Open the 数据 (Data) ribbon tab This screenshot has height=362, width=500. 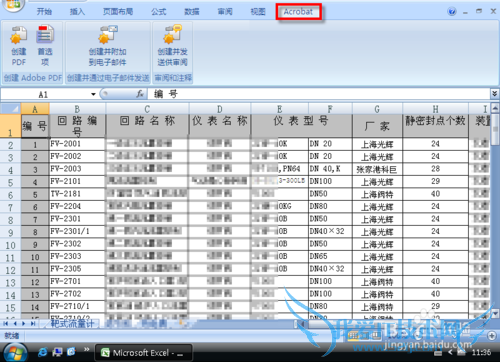tap(192, 12)
